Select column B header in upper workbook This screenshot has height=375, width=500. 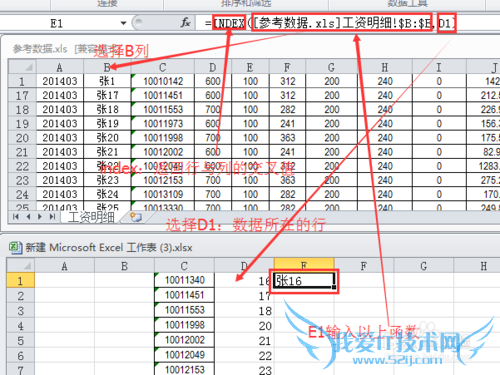point(107,67)
